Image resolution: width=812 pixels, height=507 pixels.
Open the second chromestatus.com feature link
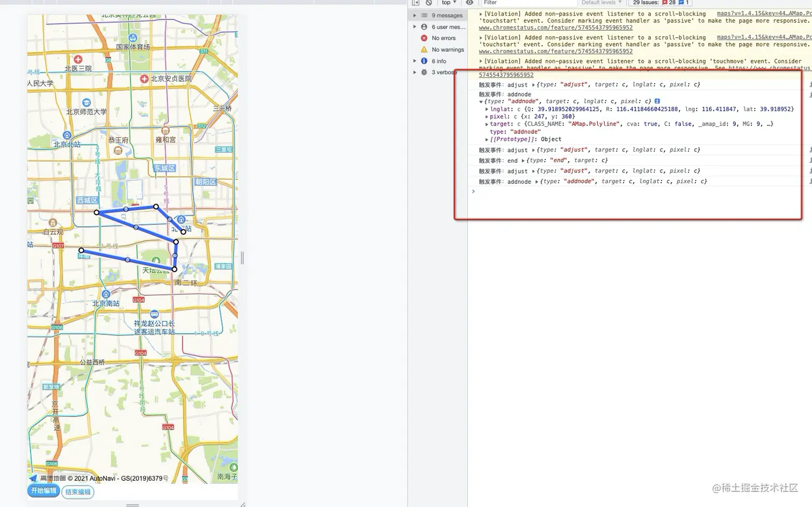click(556, 52)
